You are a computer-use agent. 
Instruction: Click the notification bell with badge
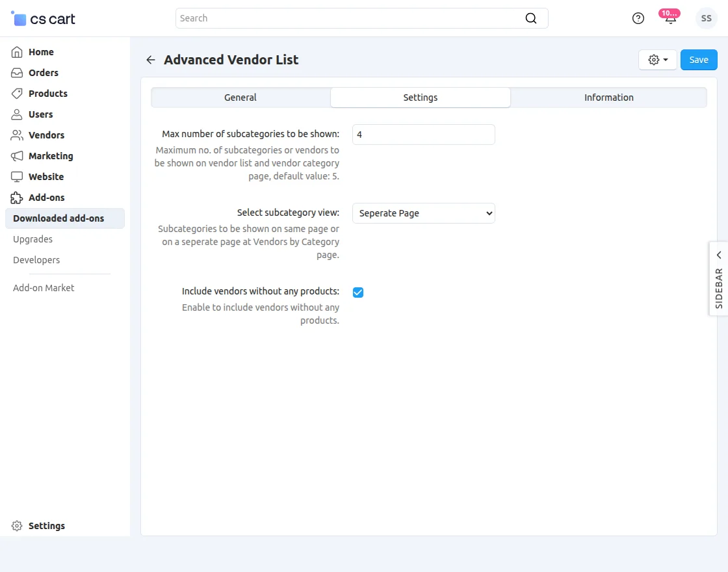pyautogui.click(x=669, y=19)
